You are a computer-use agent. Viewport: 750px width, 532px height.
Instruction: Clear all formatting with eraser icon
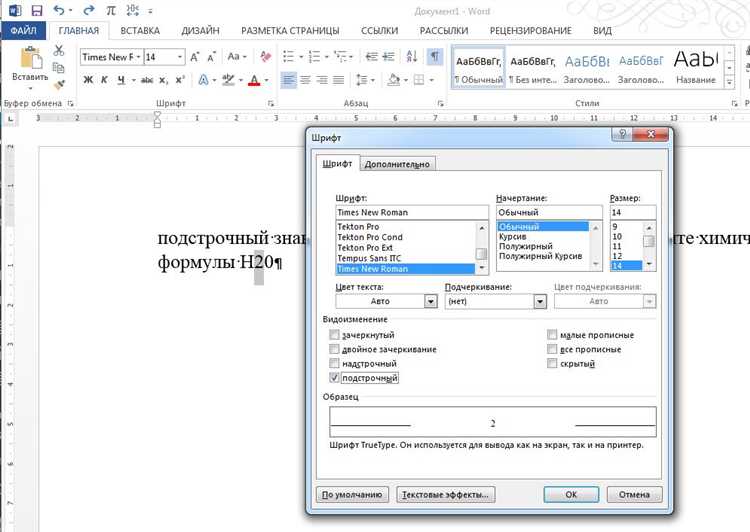[265, 57]
